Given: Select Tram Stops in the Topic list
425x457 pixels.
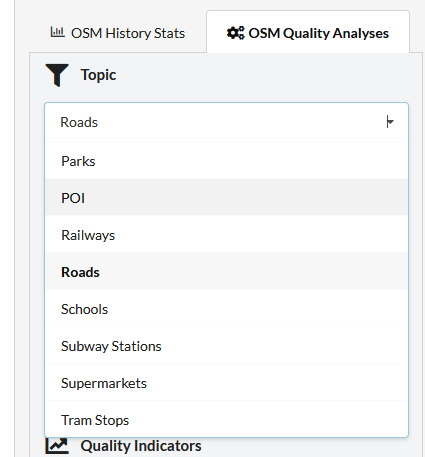Looking at the screenshot, I should click(226, 419).
